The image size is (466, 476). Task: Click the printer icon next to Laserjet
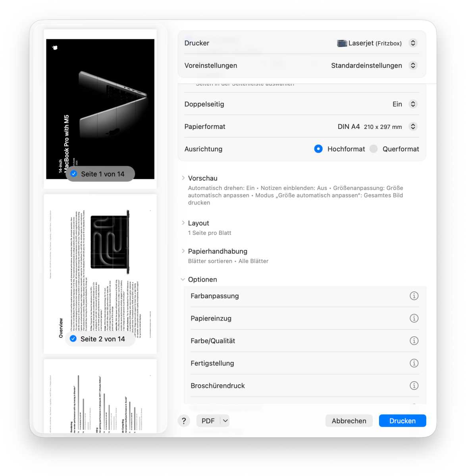point(342,43)
